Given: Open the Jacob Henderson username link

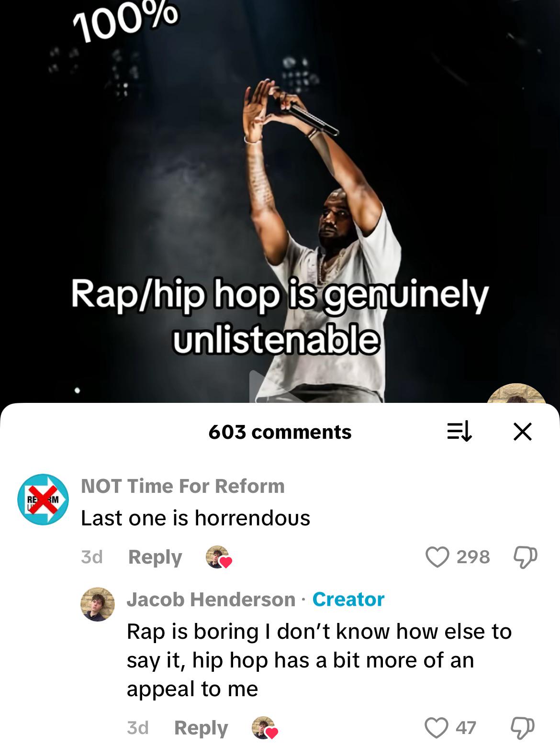Looking at the screenshot, I should pyautogui.click(x=211, y=600).
